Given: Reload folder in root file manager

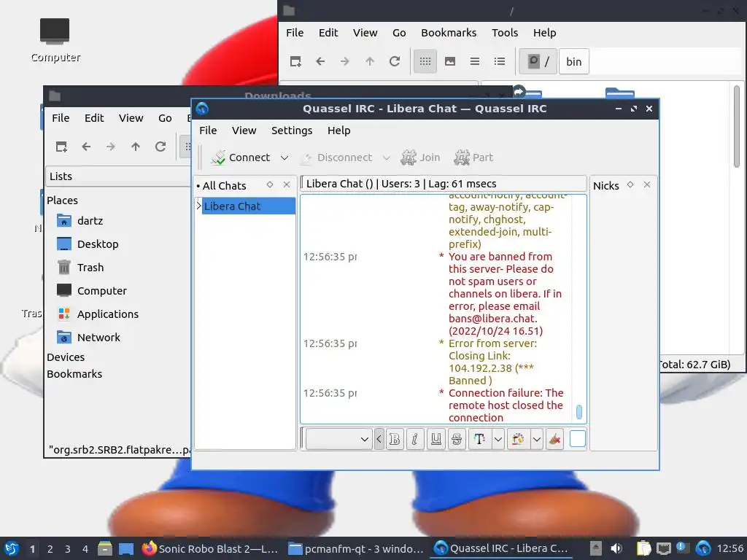Looking at the screenshot, I should 395,61.
